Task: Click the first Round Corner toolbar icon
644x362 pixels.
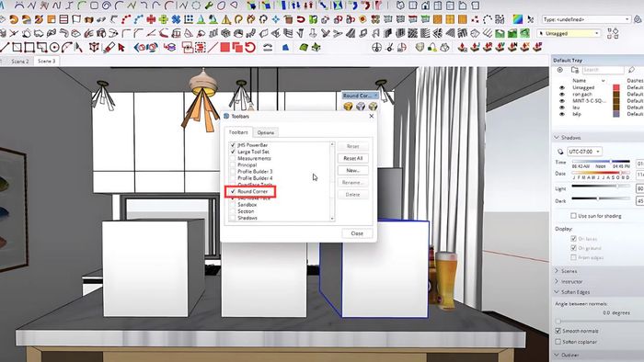Action: click(x=349, y=107)
